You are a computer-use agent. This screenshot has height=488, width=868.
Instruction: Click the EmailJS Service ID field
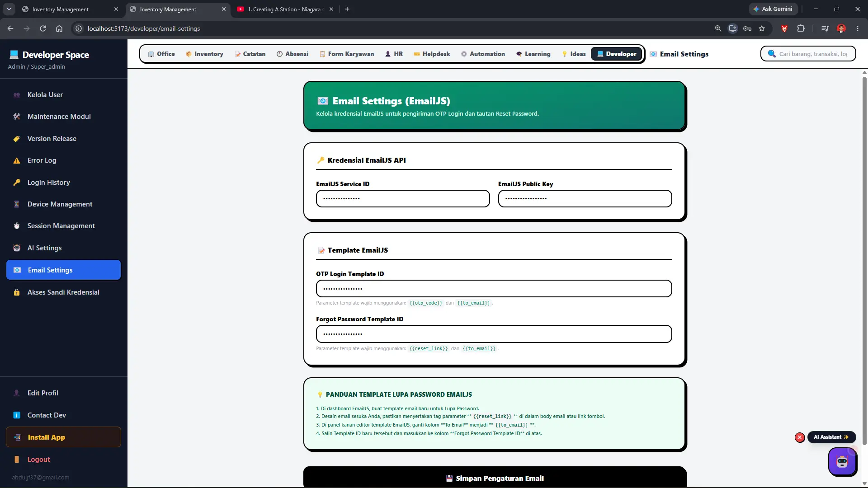(403, 198)
